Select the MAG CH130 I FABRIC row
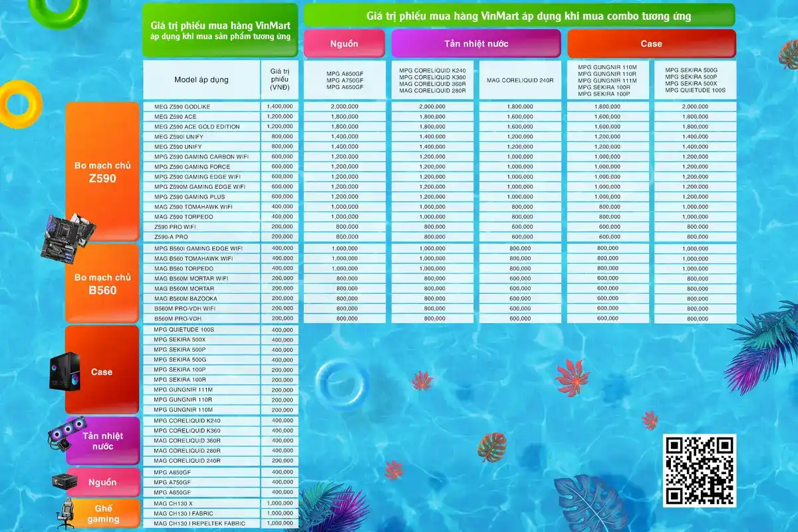Screen dimensions: 798x532 (221, 513)
